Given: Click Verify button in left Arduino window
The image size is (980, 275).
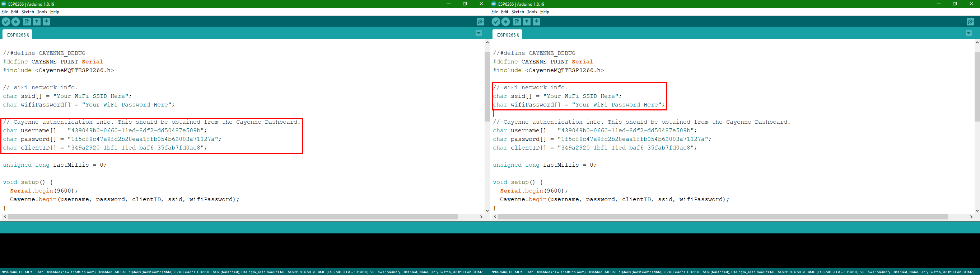Looking at the screenshot, I should [x=6, y=22].
